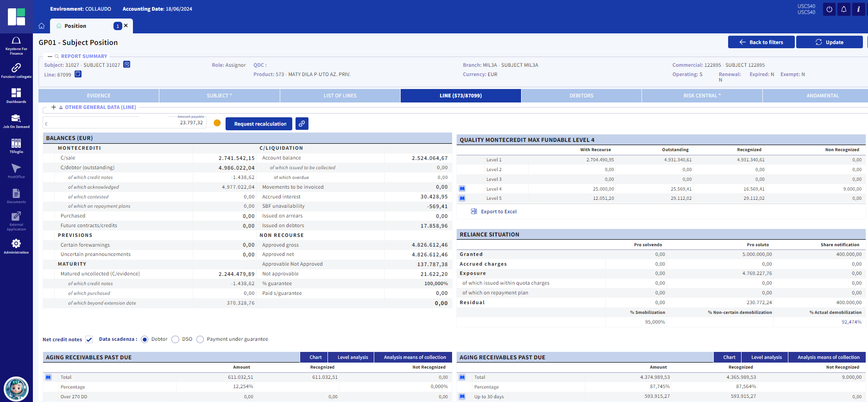Expand Other General Data (Line) section
The height and width of the screenshot is (402, 868).
tap(54, 107)
